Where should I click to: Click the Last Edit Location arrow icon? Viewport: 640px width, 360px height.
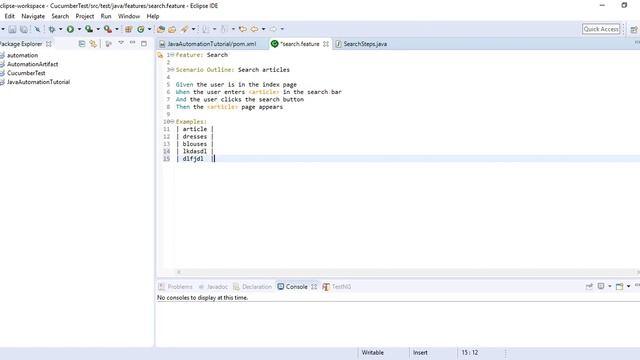tap(242, 29)
